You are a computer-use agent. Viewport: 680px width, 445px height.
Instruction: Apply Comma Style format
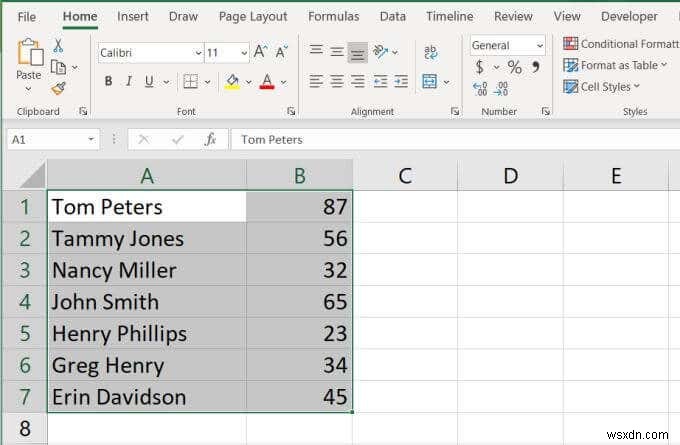coord(536,67)
